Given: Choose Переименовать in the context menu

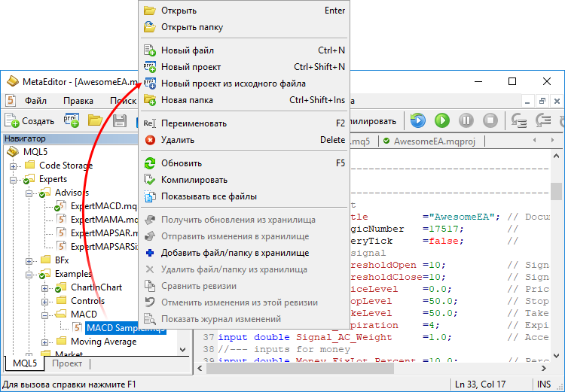Looking at the screenshot, I should [244, 123].
